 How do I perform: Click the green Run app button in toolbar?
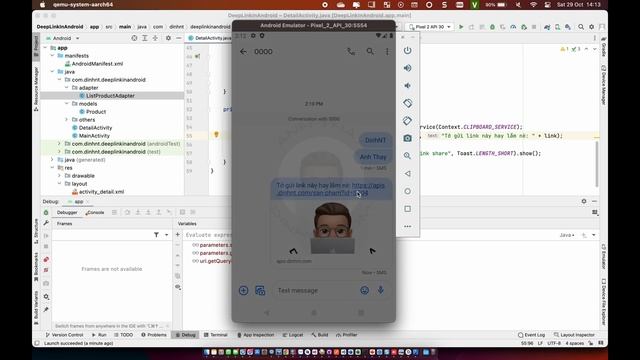click(x=461, y=27)
